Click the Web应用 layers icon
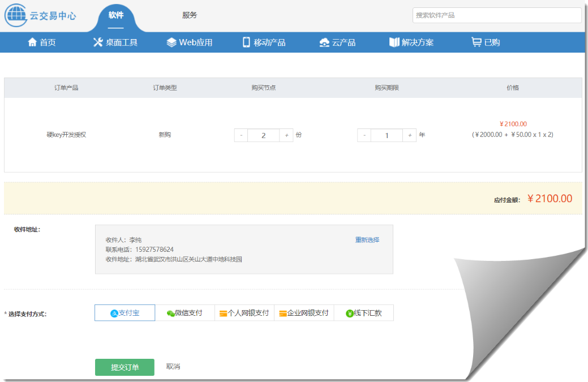 pos(171,42)
